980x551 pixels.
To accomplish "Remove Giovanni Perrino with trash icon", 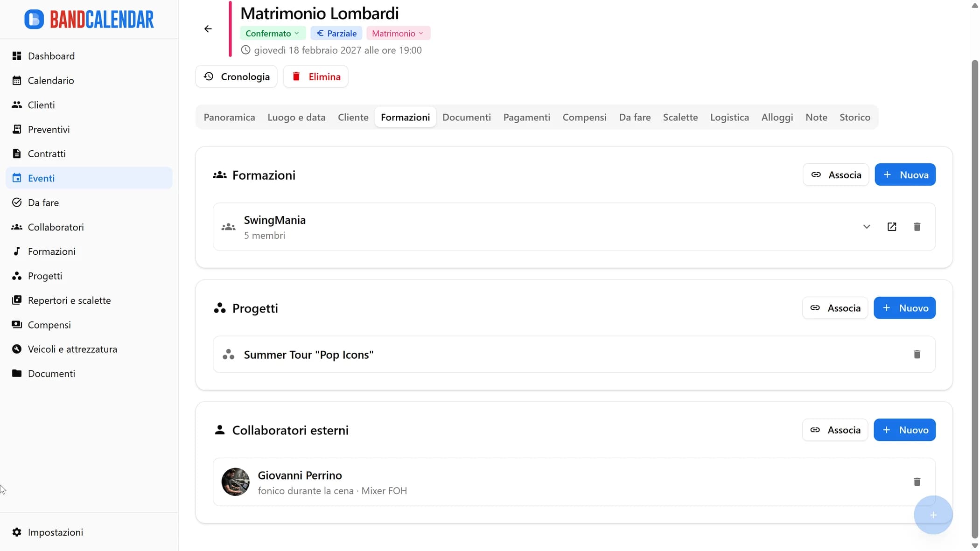I will (x=917, y=482).
